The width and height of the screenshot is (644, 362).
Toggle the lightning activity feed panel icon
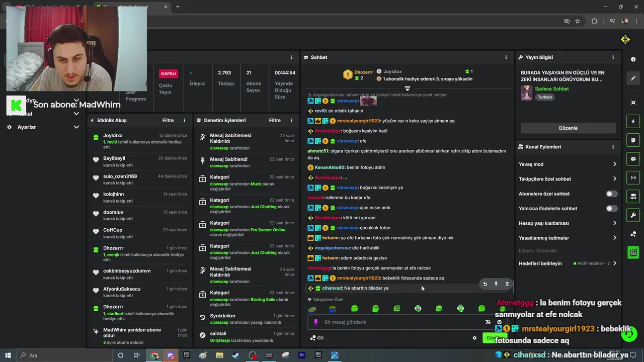633,121
